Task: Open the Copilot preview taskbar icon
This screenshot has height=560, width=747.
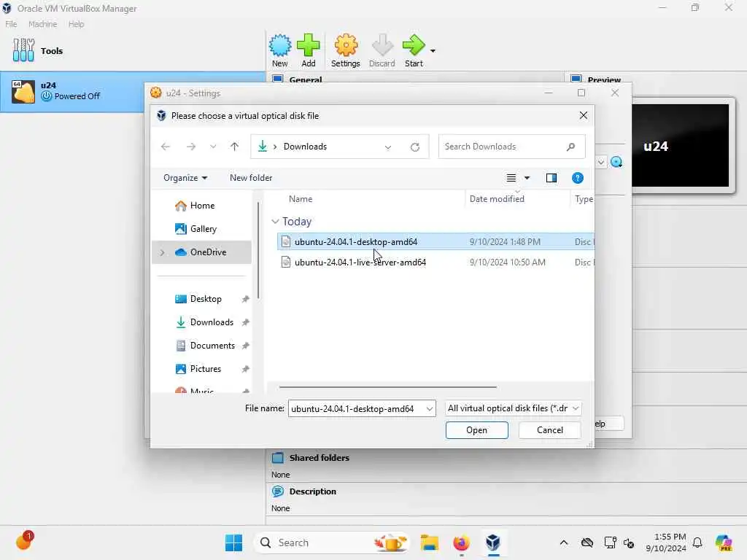Action: [x=724, y=542]
